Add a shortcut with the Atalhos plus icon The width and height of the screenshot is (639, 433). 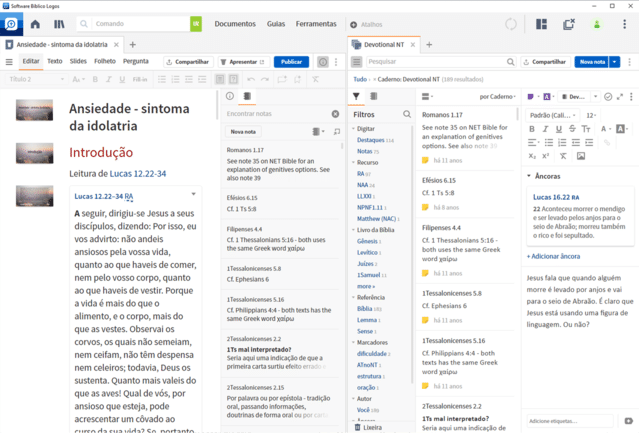[x=354, y=24]
